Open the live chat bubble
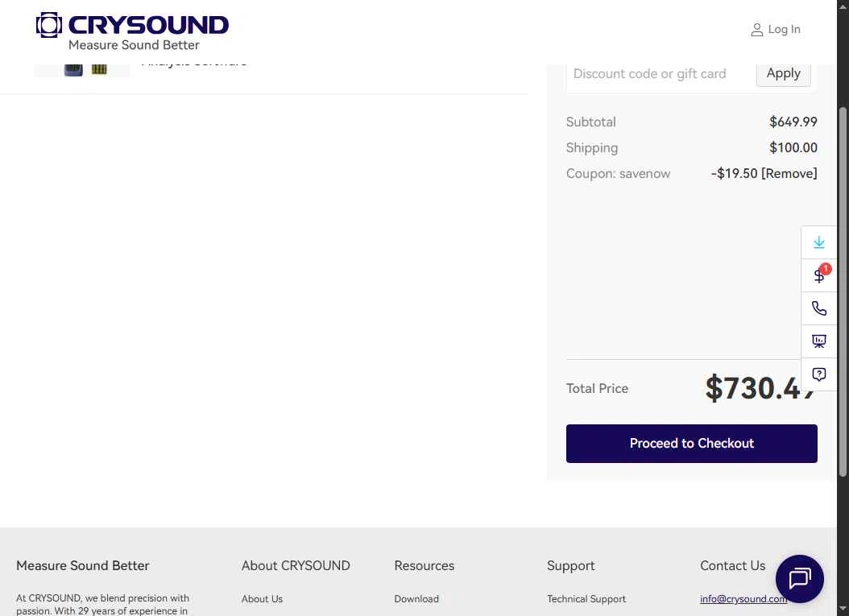 tap(799, 579)
